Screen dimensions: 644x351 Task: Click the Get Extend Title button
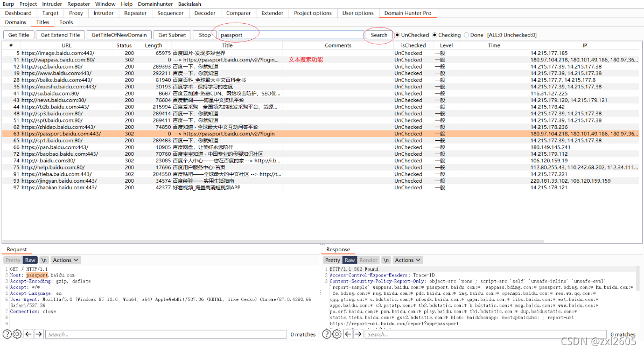[x=60, y=35]
